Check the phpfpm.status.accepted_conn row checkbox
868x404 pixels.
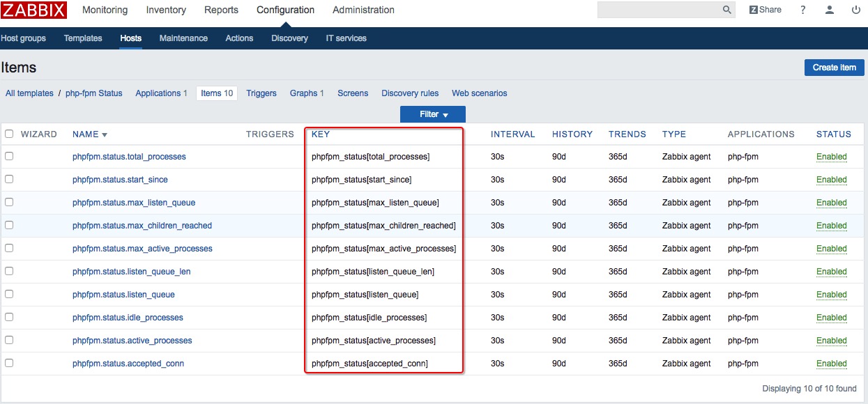tap(9, 363)
